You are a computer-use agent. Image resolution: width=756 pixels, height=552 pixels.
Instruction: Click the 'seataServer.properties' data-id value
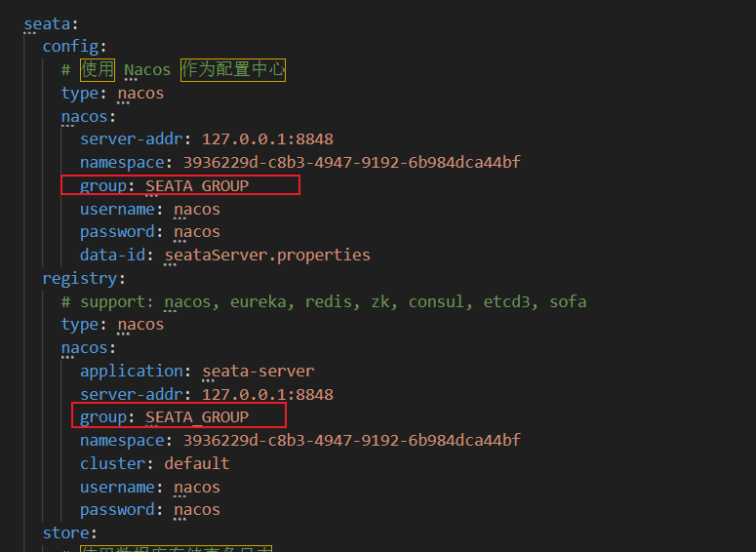pyautogui.click(x=267, y=255)
